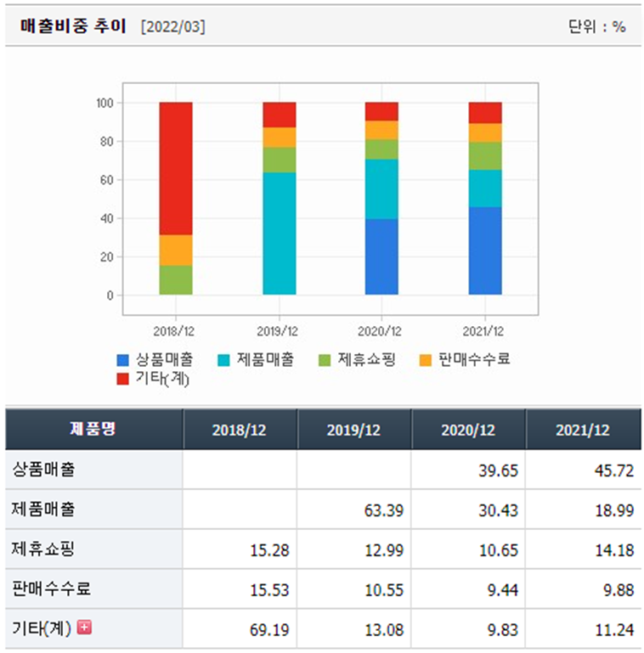Select the 제품매출 row label in table
This screenshot has height=653, width=644.
43,509
